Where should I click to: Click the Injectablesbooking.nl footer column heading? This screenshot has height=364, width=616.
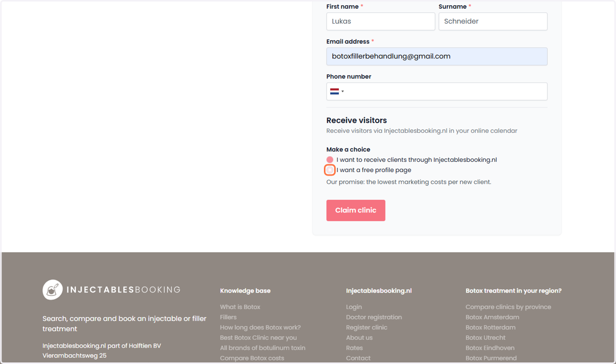click(379, 291)
